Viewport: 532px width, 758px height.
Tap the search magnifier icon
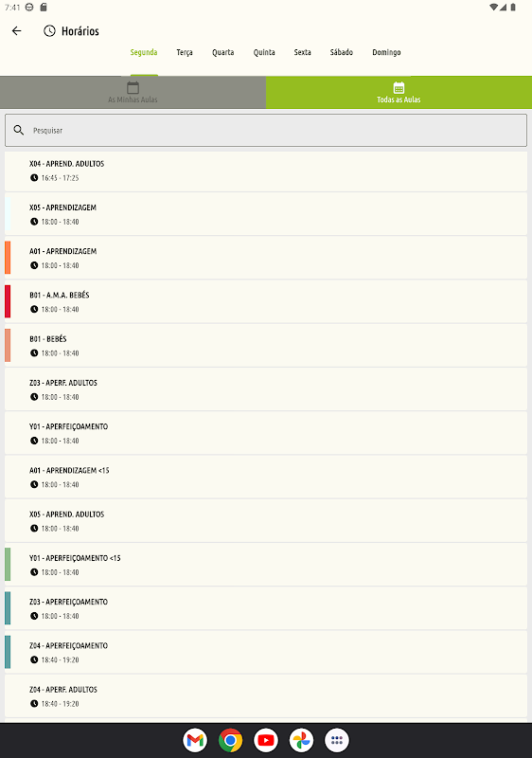pyautogui.click(x=18, y=130)
